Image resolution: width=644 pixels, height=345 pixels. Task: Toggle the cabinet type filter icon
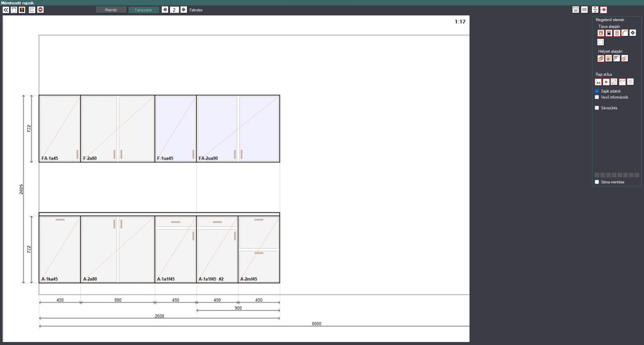click(x=601, y=33)
